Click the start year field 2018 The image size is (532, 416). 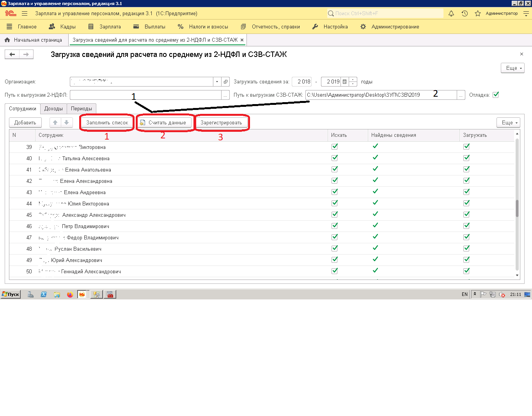[301, 81]
